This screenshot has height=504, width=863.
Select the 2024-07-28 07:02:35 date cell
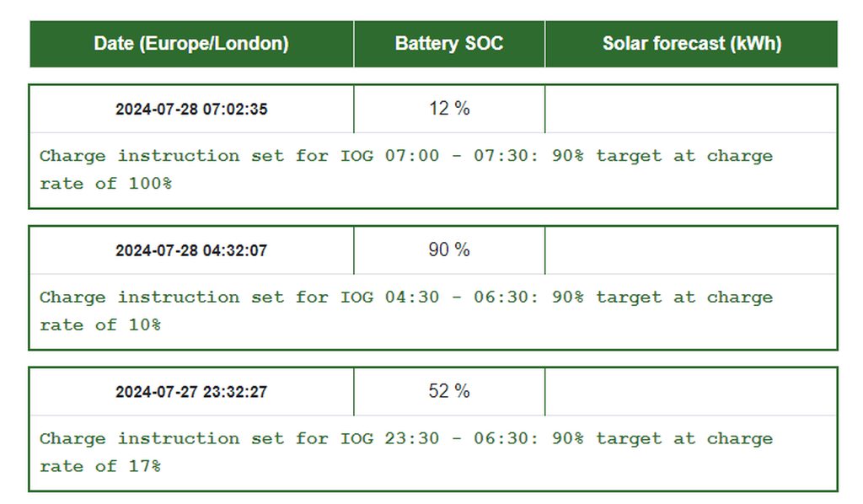point(191,109)
